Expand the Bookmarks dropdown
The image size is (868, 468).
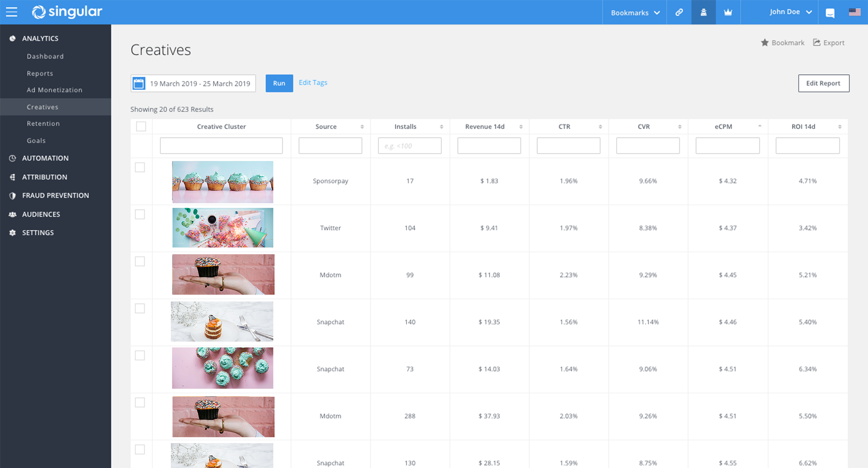pos(635,13)
